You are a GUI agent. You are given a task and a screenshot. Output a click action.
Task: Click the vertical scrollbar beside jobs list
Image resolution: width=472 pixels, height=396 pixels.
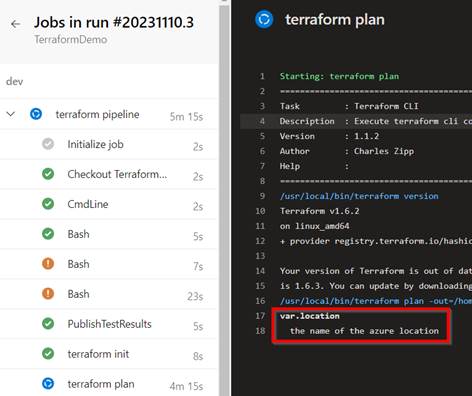point(224,198)
